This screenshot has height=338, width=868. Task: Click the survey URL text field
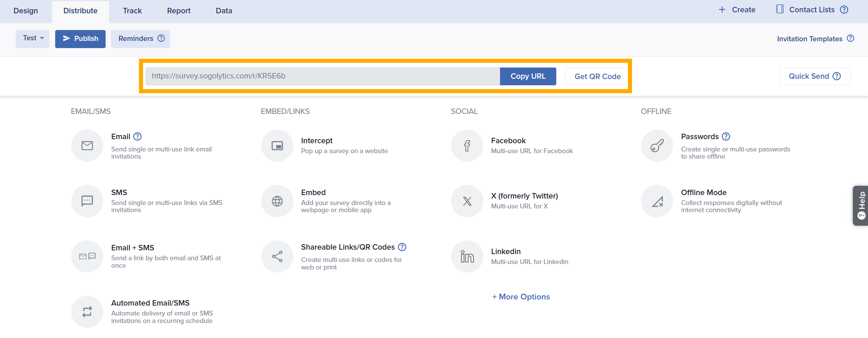tap(322, 76)
